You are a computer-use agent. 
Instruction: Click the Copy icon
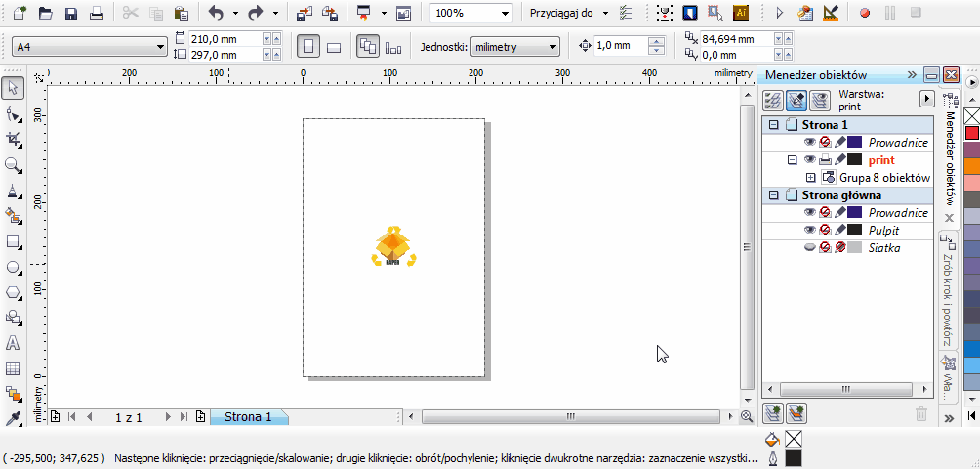click(x=156, y=13)
